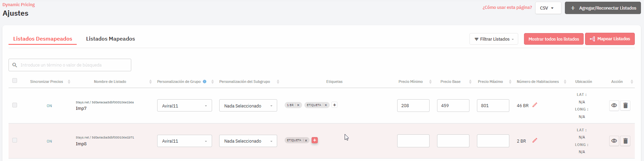Viewport: 644px width, 161px height.
Task: Toggle price sync ON for Imp8
Action: (x=49, y=141)
